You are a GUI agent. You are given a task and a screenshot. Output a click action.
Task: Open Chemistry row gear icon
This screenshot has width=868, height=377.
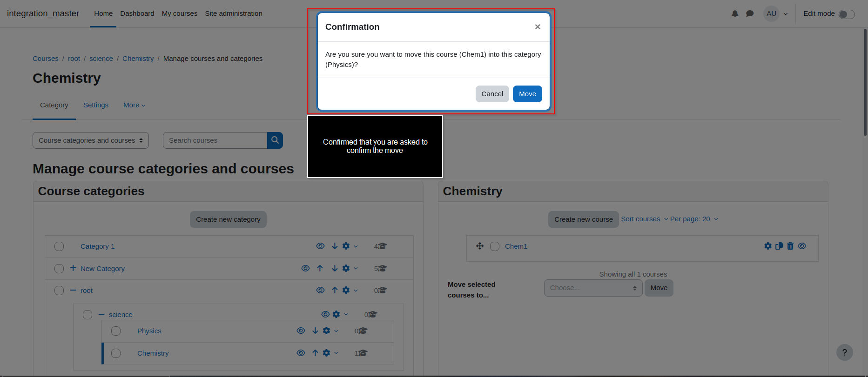[326, 353]
